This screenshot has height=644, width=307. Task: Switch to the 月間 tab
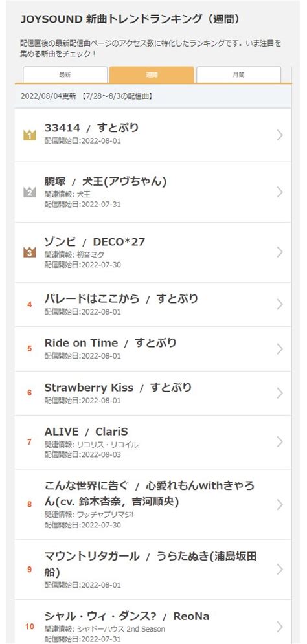(239, 74)
